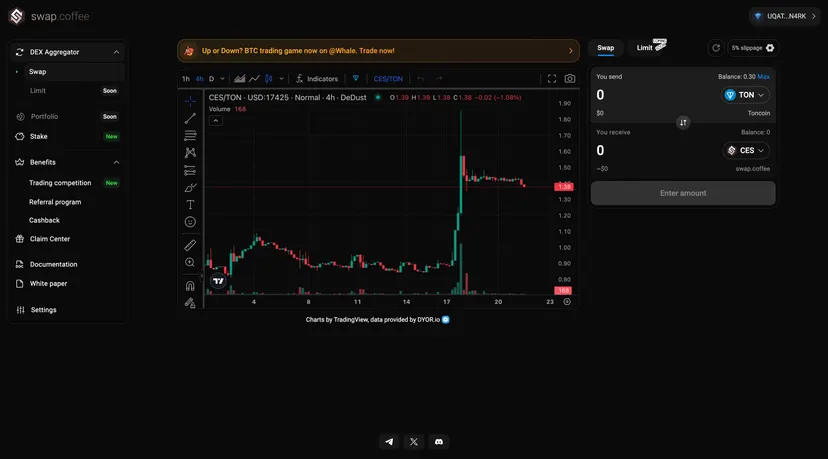Open the forecasting and measurement tools
Image resolution: width=828 pixels, height=459 pixels.
point(190,170)
